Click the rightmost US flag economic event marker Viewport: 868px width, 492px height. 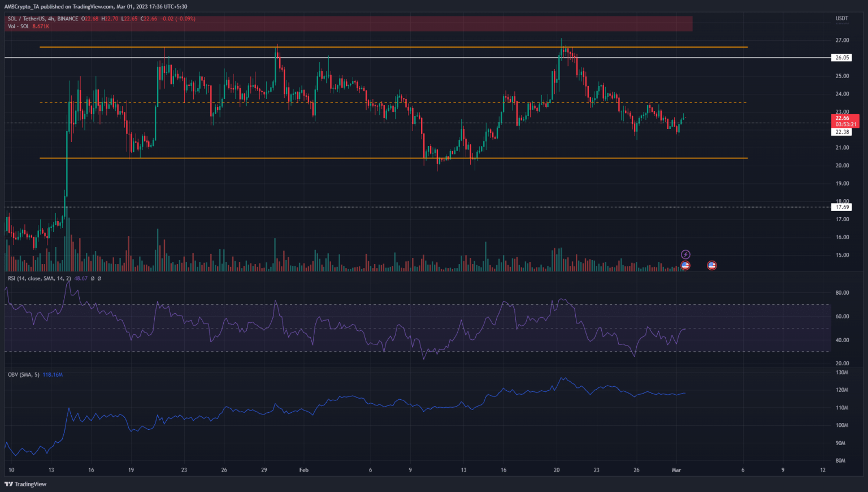click(x=712, y=265)
